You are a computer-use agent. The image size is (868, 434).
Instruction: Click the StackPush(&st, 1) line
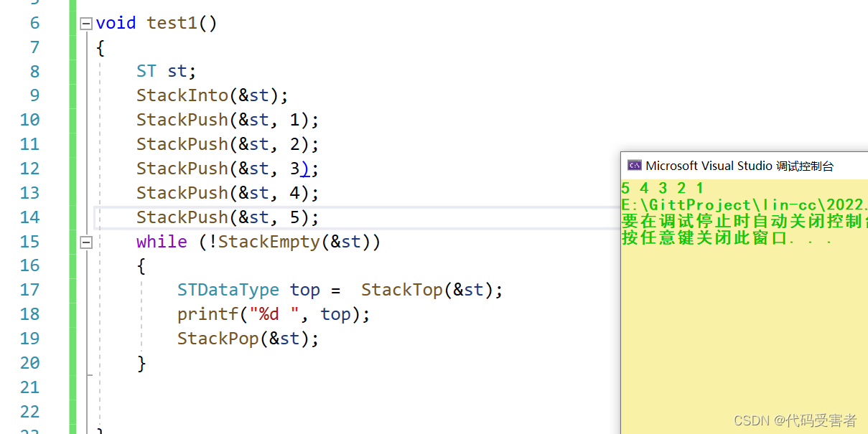coord(228,120)
